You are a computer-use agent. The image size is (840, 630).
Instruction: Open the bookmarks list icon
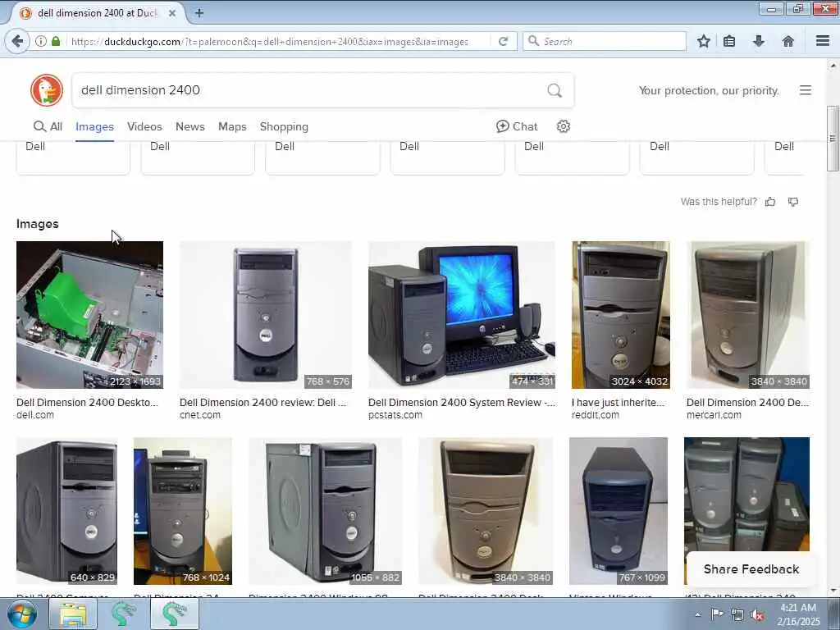(x=729, y=41)
